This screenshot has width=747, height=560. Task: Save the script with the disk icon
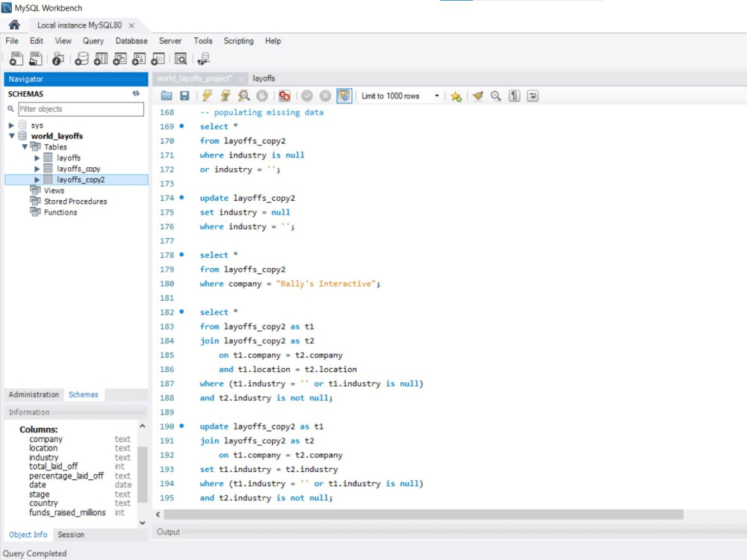[185, 96]
